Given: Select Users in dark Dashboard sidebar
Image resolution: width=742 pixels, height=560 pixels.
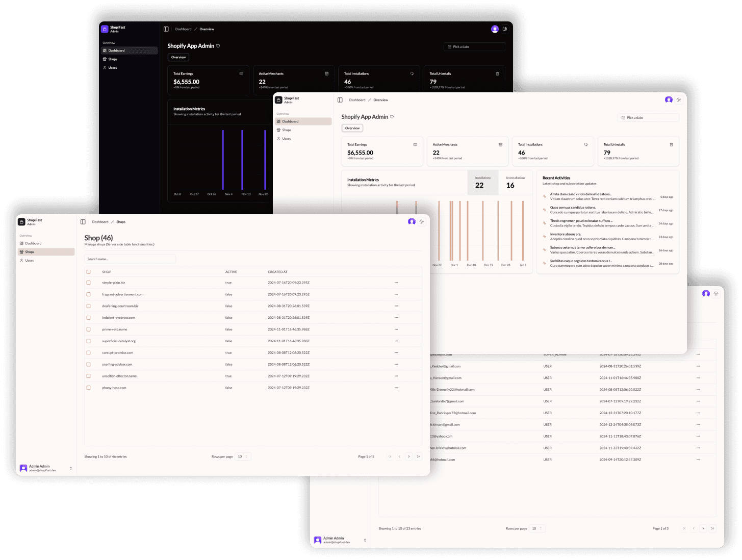Looking at the screenshot, I should click(129, 68).
